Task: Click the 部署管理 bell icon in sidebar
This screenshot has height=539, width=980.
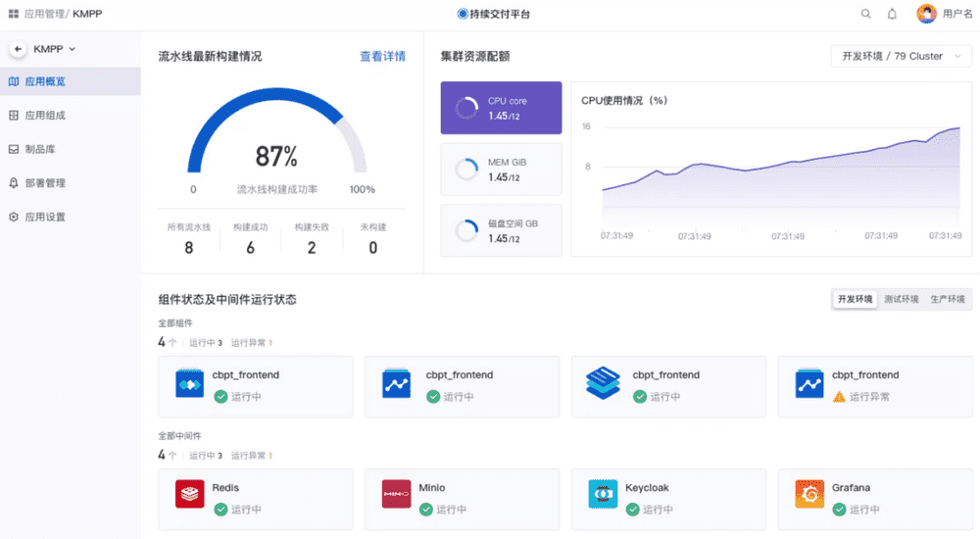Action: tap(14, 182)
